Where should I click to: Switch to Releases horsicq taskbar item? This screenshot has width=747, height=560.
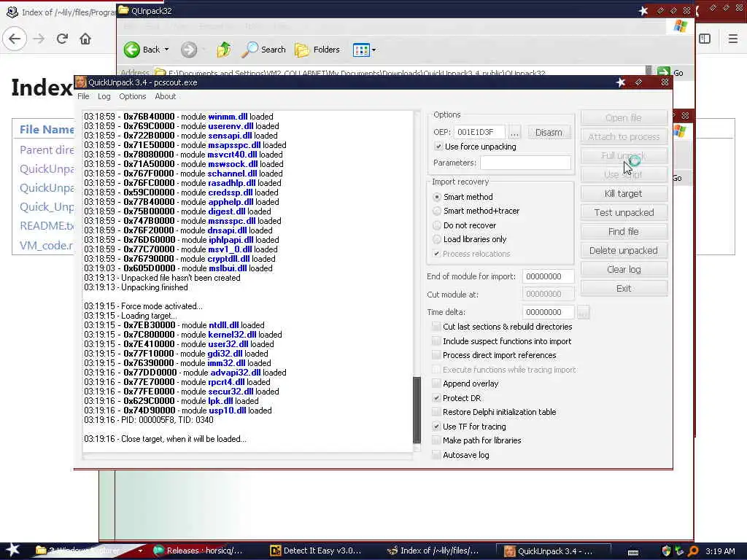(198, 551)
